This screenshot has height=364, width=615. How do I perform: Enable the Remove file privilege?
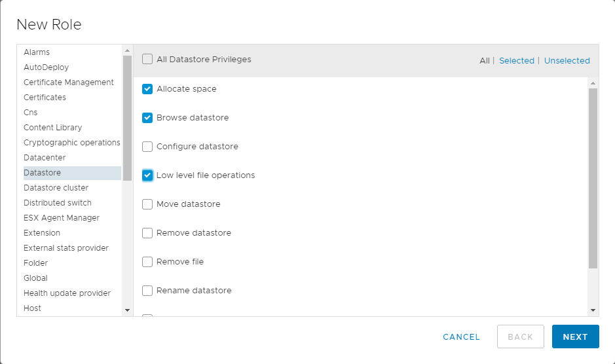point(147,262)
